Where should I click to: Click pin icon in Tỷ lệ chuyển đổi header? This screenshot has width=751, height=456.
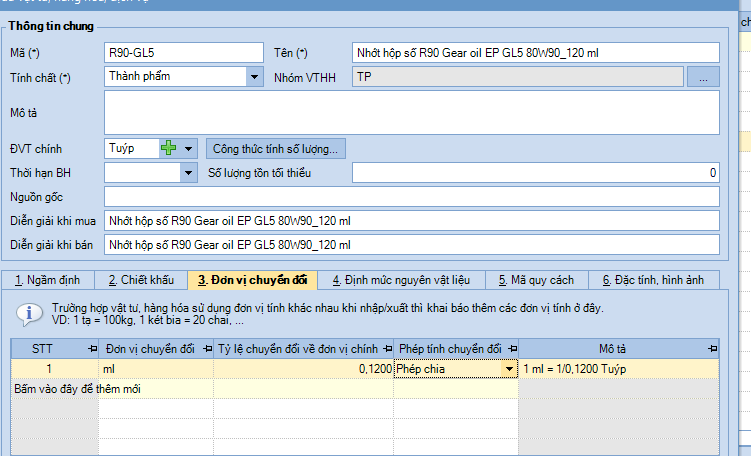[386, 348]
